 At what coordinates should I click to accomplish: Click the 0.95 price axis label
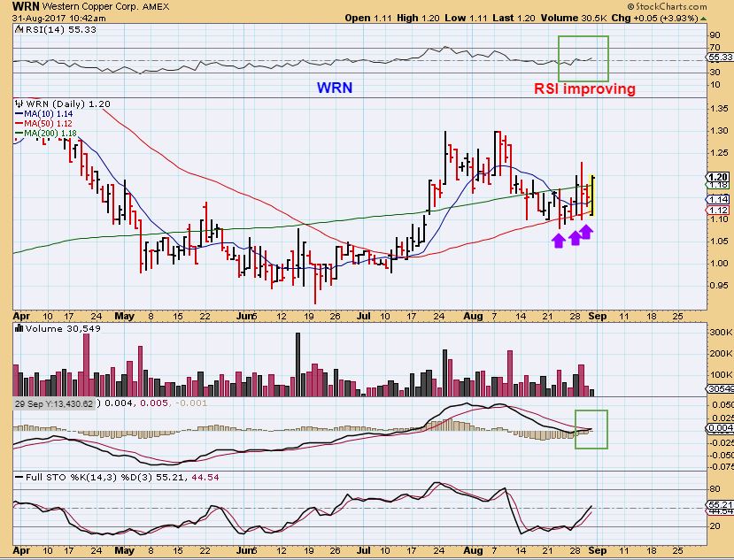[x=719, y=286]
